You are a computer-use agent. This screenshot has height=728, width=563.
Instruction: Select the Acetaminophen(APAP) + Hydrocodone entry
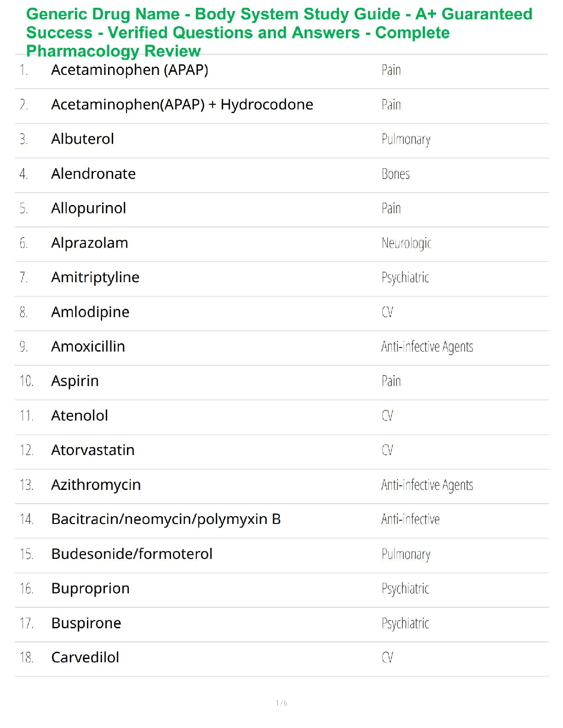point(182,105)
